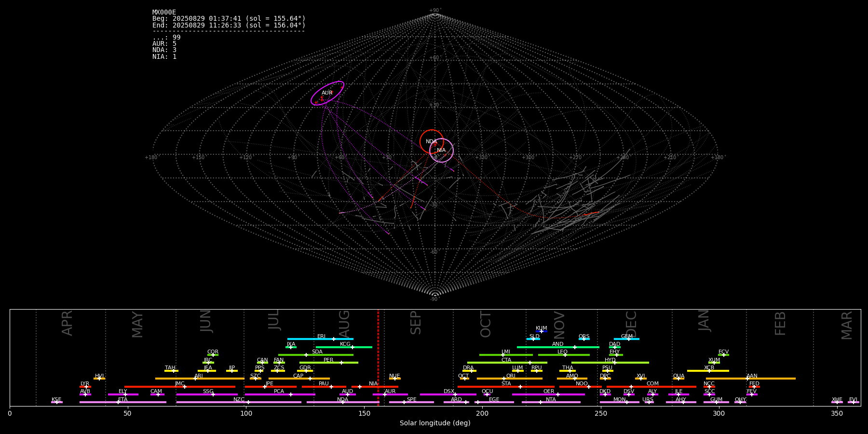Select the ETA shower bar in the timeline
The image size is (868, 434).
[123, 402]
